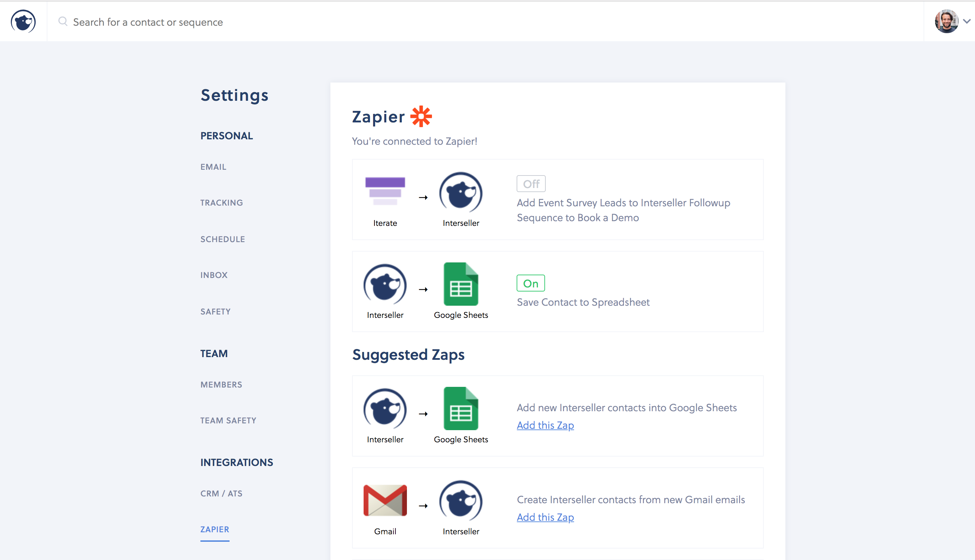Click the Zapier orange asterisk logo
Screen dimensions: 975x560
tap(421, 116)
